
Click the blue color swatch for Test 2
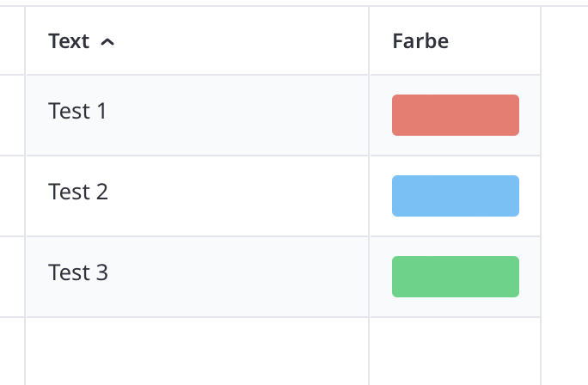click(x=455, y=196)
